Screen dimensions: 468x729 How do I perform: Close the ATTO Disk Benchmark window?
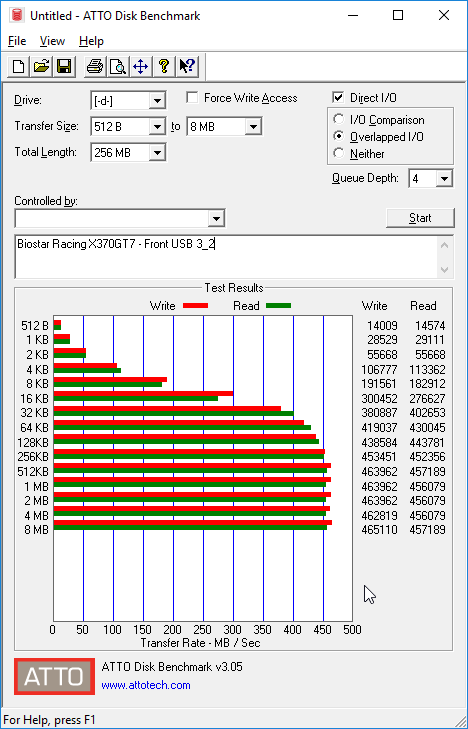[444, 15]
